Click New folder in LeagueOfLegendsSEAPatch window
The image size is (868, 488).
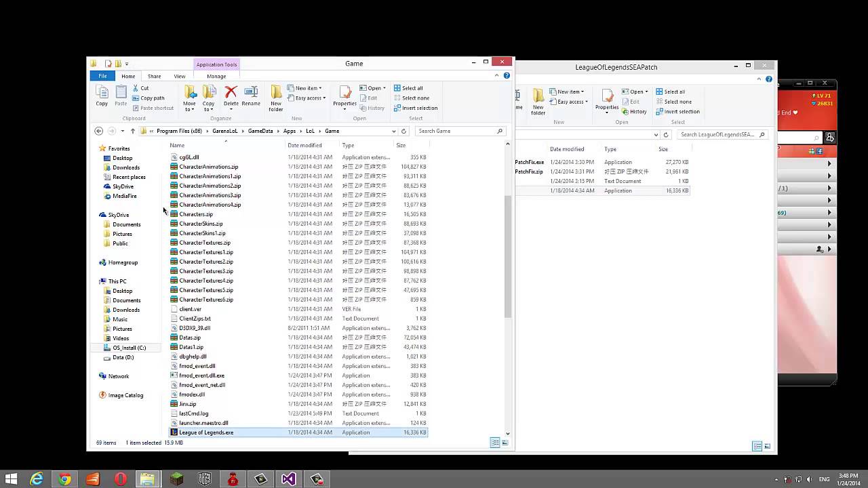coord(538,102)
